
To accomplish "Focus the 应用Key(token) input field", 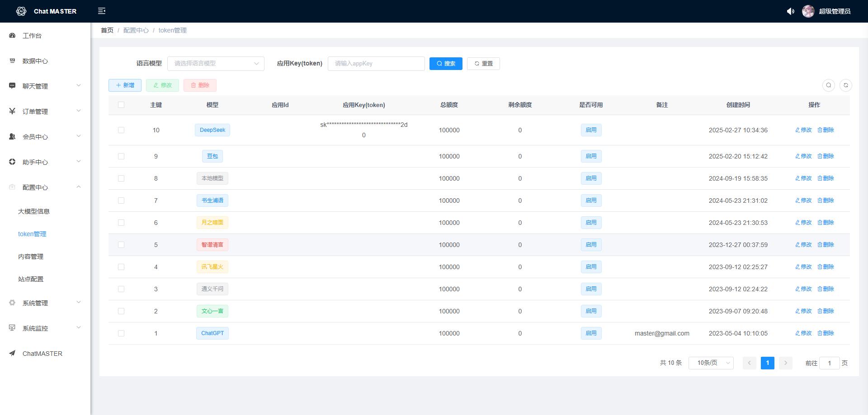I will 376,64.
